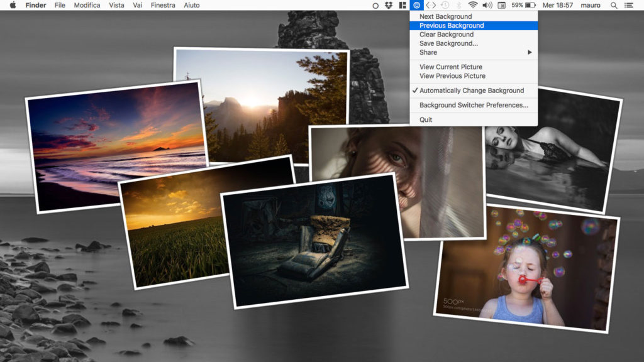Click the Background Switcher menu bar icon
This screenshot has width=644, height=362.
[416, 5]
